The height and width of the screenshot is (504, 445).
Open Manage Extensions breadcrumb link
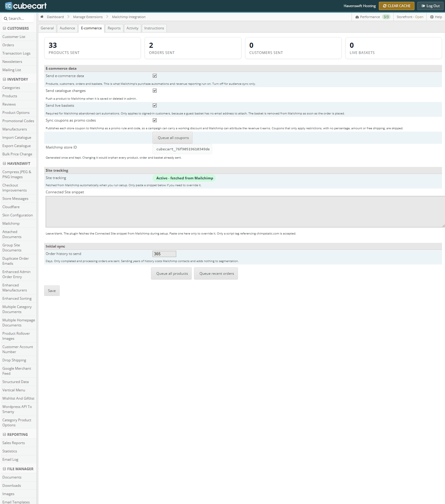(x=88, y=17)
